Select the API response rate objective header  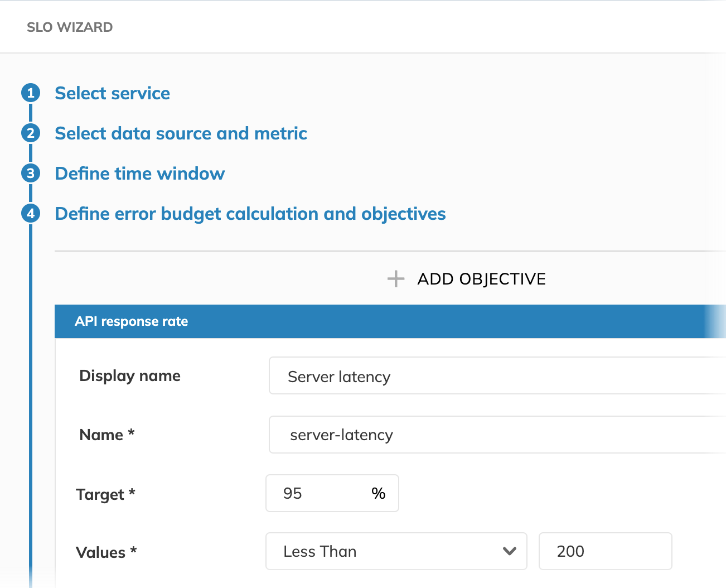(390, 321)
